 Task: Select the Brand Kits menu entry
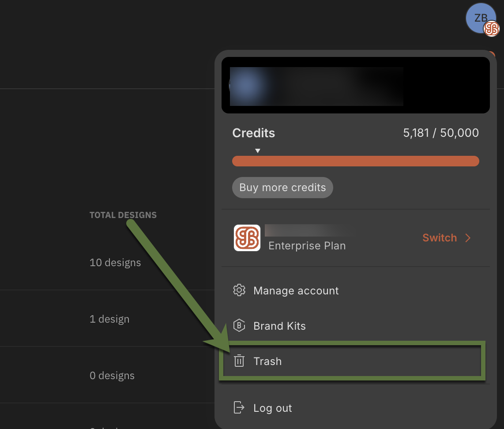tap(279, 326)
